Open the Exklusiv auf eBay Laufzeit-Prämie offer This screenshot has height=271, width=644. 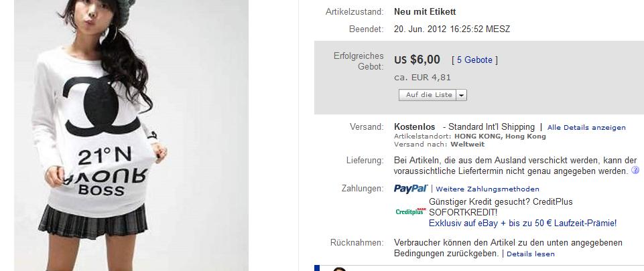click(x=523, y=223)
